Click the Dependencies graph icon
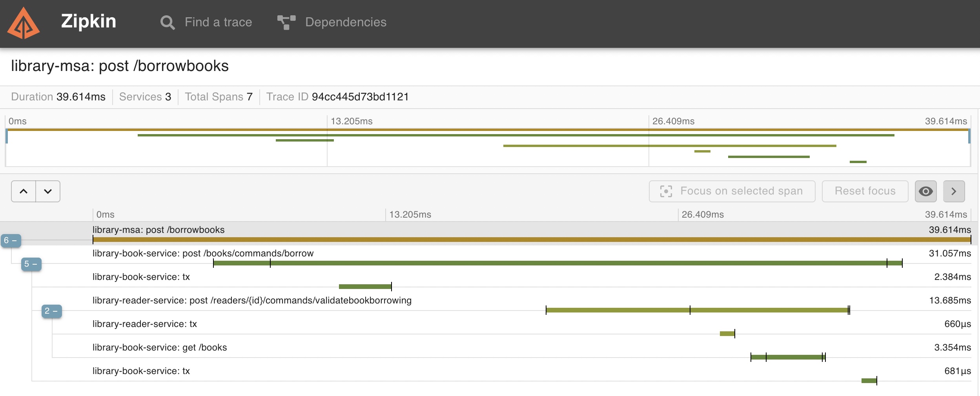Viewport: 980px width, 396px height. tap(286, 22)
